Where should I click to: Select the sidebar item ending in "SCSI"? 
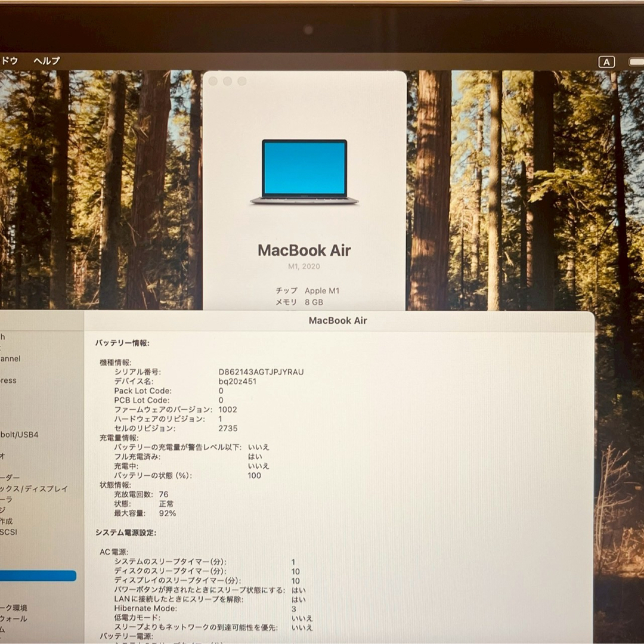point(8,532)
